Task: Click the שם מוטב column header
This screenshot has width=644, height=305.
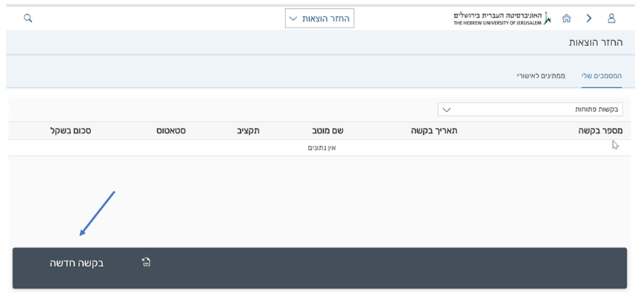Action: (328, 131)
